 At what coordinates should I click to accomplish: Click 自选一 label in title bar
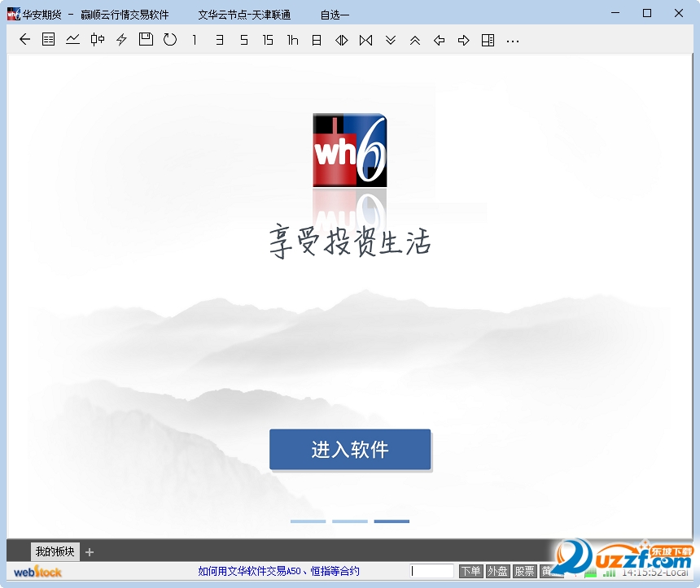pyautogui.click(x=335, y=15)
